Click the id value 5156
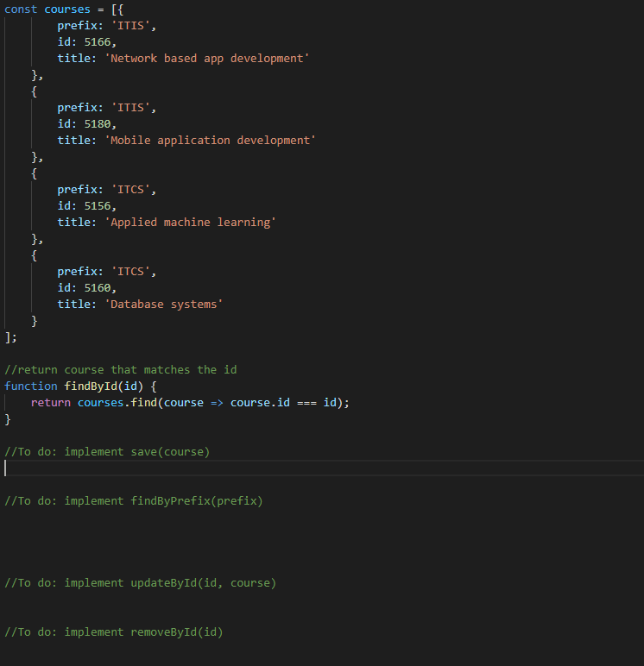644x666 pixels. pyautogui.click(x=98, y=206)
